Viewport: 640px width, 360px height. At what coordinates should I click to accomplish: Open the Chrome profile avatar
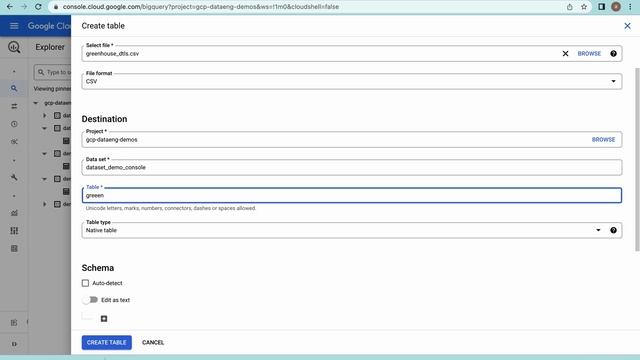(x=616, y=7)
